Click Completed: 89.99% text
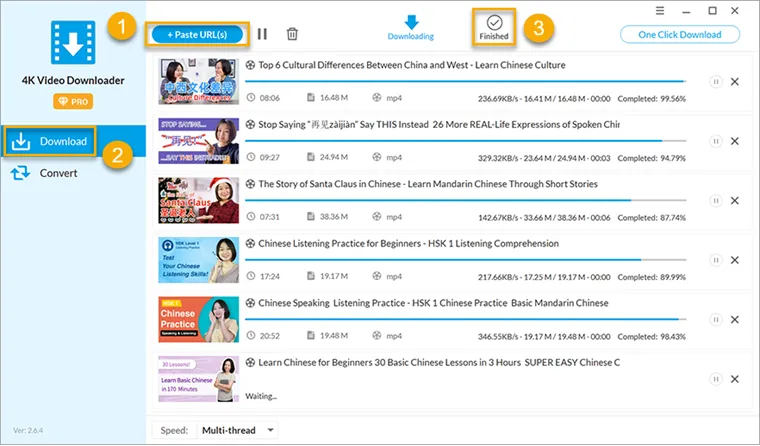The image size is (760, 446). click(651, 277)
